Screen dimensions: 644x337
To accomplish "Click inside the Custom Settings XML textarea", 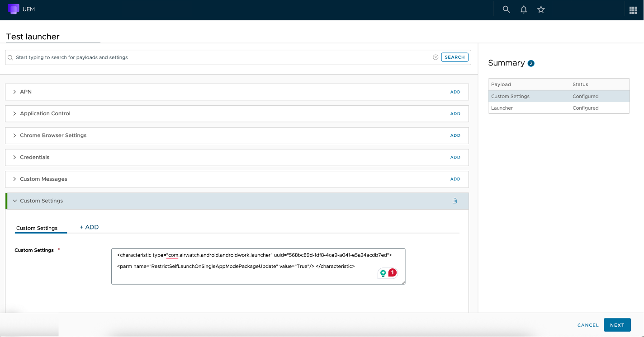I will pos(258,267).
